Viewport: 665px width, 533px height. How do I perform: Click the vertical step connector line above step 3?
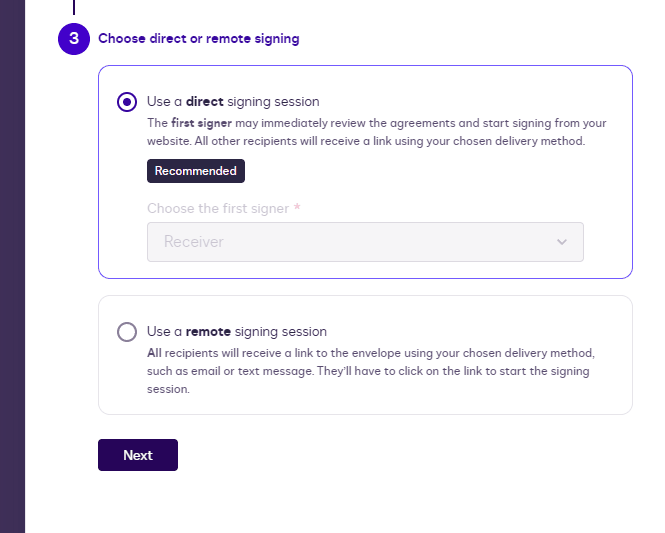tap(74, 7)
